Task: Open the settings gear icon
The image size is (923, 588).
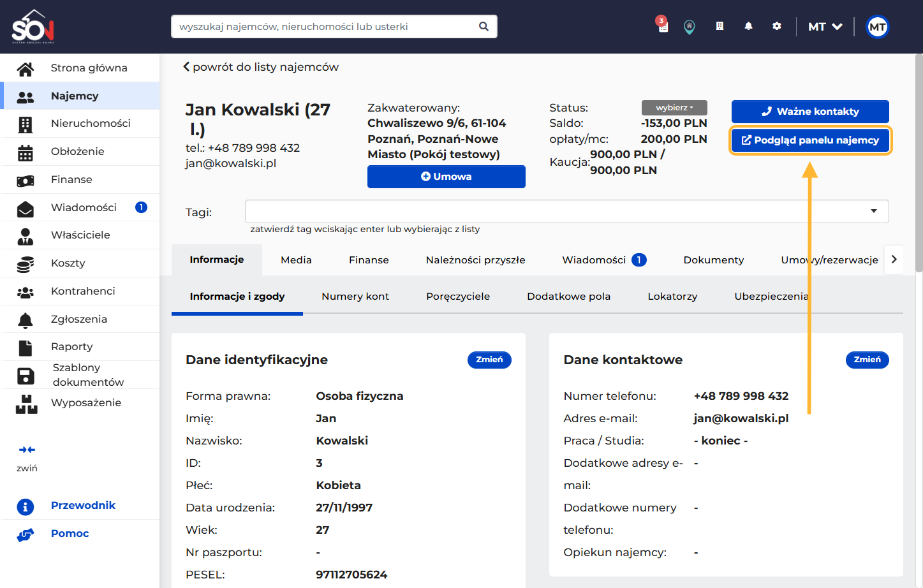Action: point(776,26)
